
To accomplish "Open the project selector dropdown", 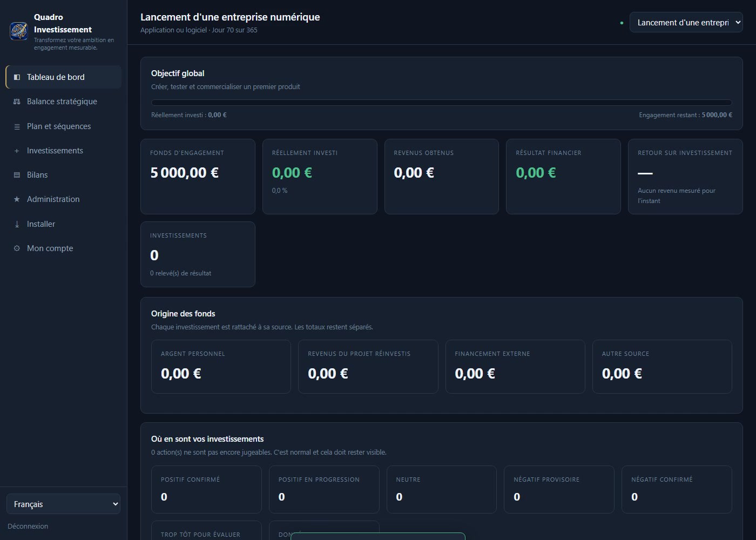I will (x=686, y=23).
